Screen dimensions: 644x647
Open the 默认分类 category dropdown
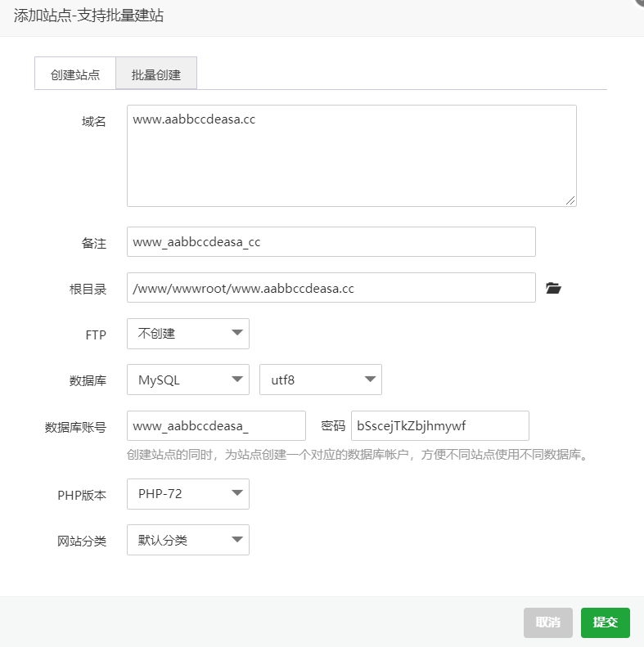pos(188,540)
